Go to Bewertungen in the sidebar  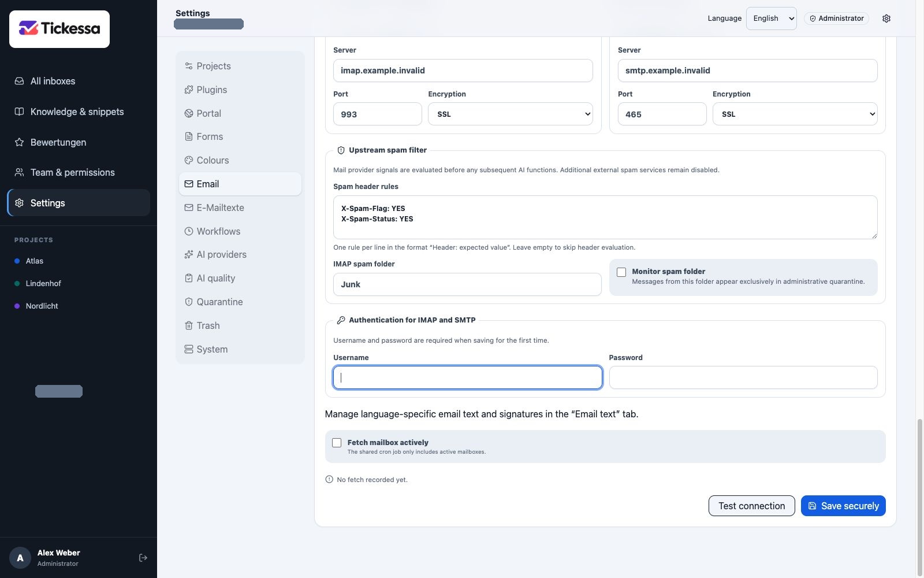pos(79,142)
